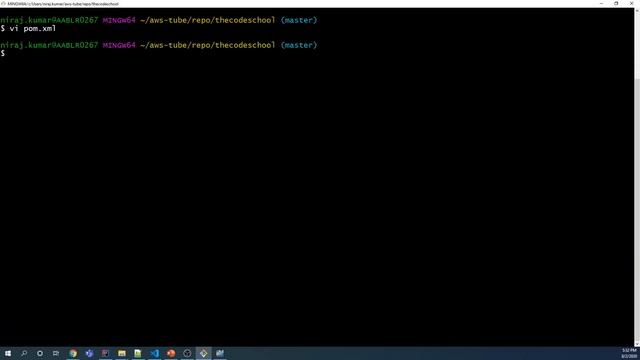Open Cortana circle on the taskbar
Viewport: 640px width, 360px height.
(40, 353)
